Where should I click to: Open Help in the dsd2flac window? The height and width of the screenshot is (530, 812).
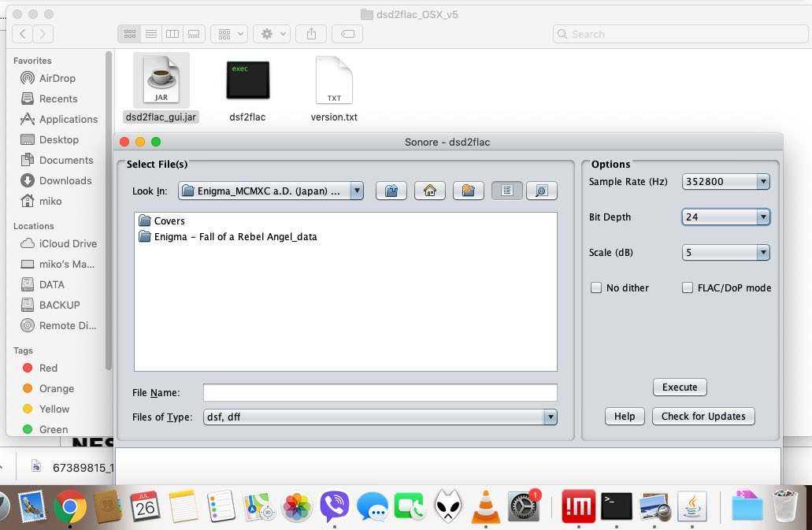click(x=625, y=416)
